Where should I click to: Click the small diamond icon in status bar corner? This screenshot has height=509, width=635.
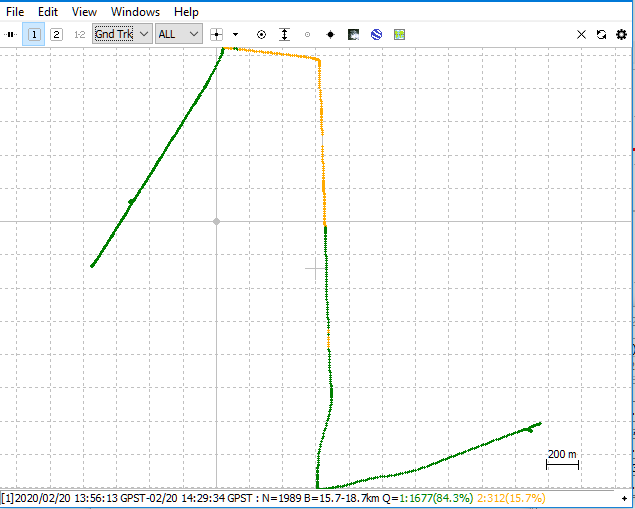point(624,498)
